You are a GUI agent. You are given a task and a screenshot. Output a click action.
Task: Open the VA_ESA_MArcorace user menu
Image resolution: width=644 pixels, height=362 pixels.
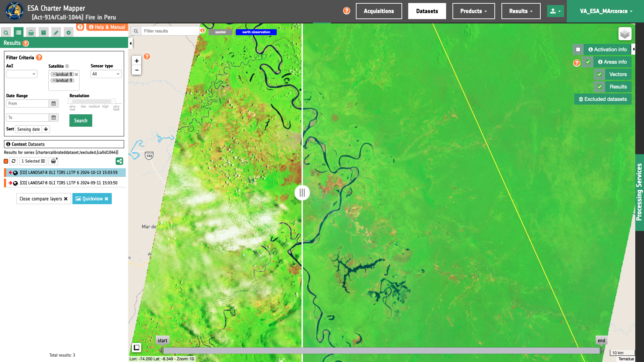[606, 11]
